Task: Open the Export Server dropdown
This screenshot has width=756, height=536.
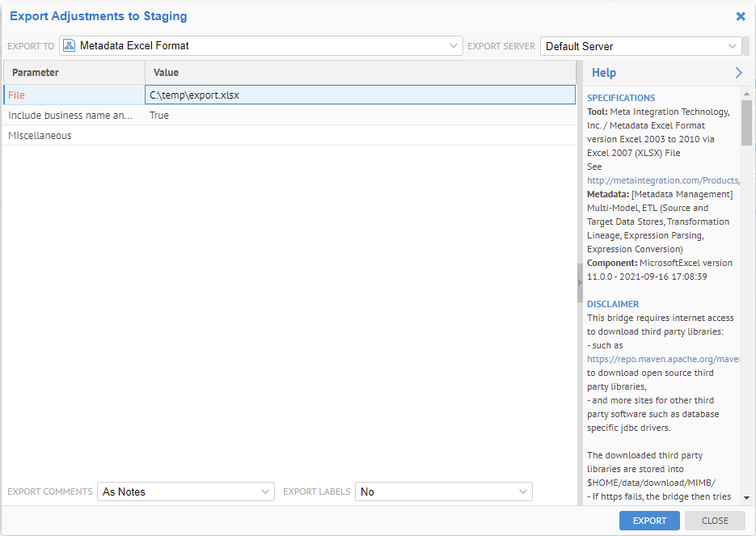Action: 733,46
